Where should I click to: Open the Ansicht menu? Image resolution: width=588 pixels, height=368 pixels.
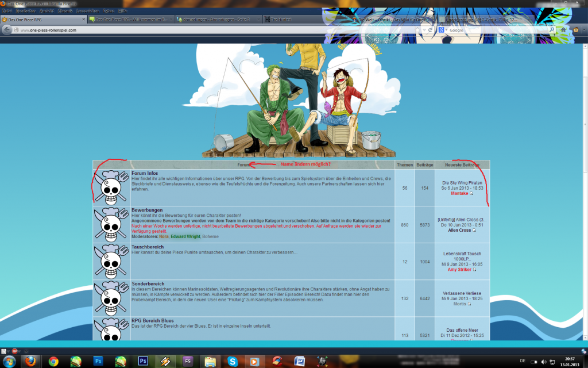pyautogui.click(x=47, y=11)
